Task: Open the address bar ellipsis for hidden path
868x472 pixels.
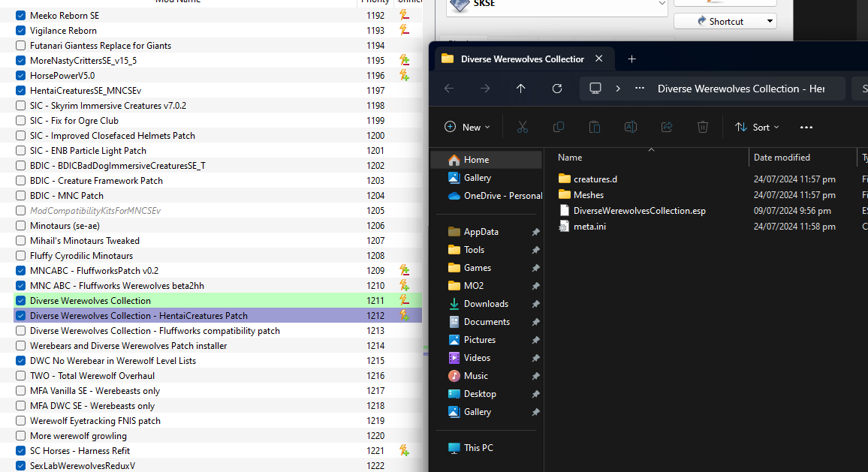Action: coord(640,89)
